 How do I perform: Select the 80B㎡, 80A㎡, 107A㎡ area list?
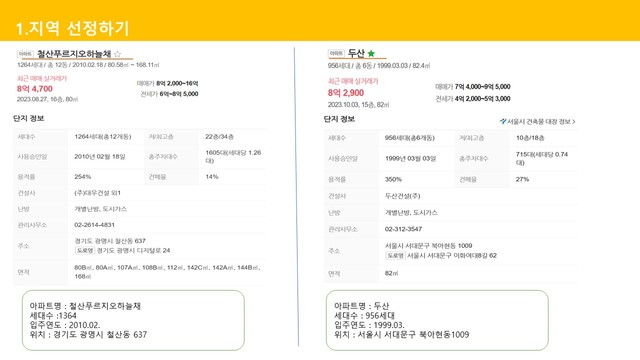tap(167, 272)
